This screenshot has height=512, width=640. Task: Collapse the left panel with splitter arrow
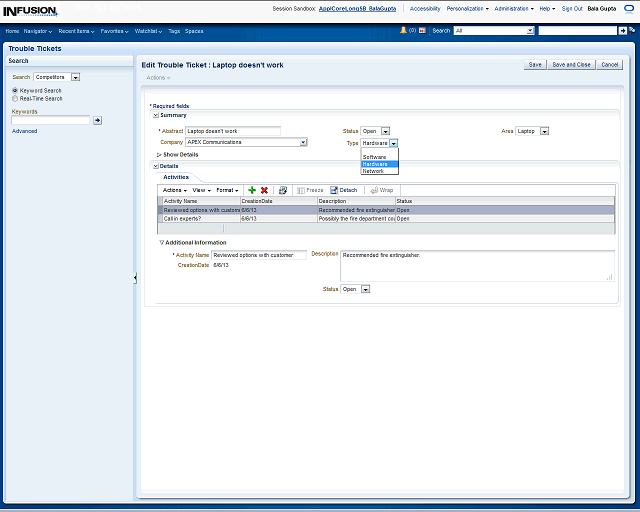[x=135, y=278]
